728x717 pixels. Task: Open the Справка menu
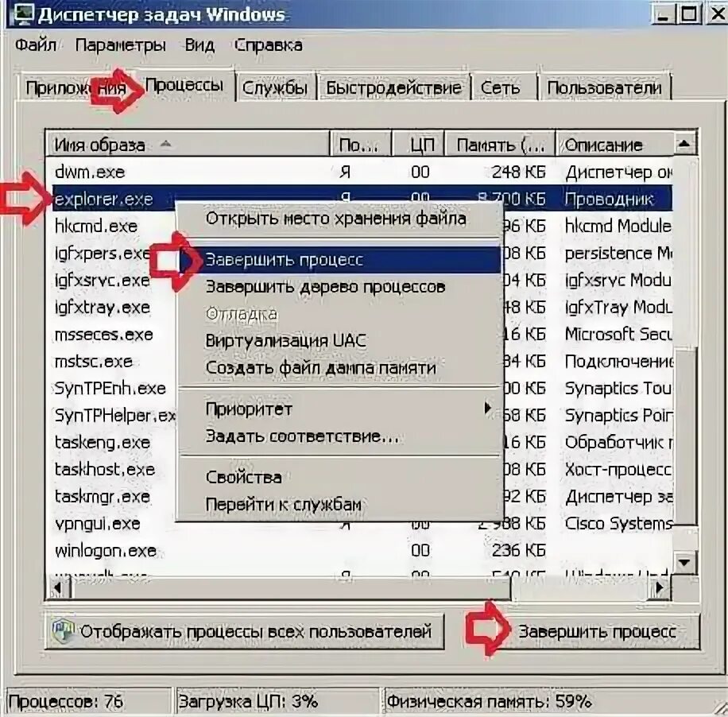point(268,45)
